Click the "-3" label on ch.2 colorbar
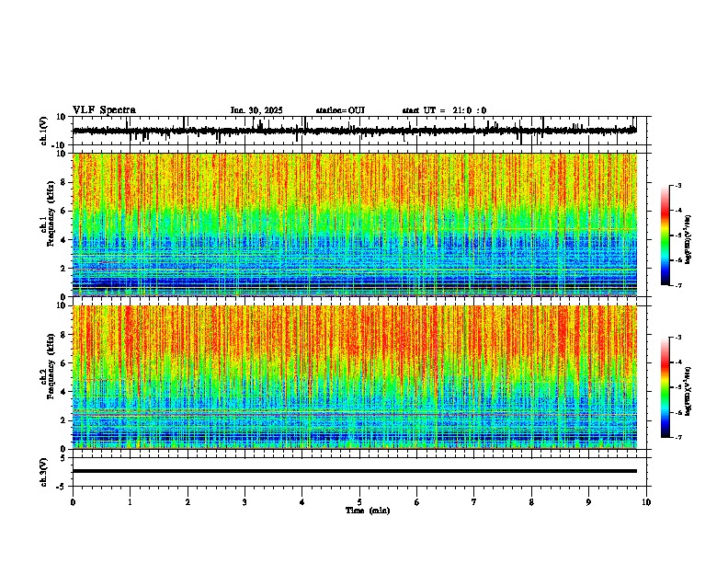 pos(678,338)
